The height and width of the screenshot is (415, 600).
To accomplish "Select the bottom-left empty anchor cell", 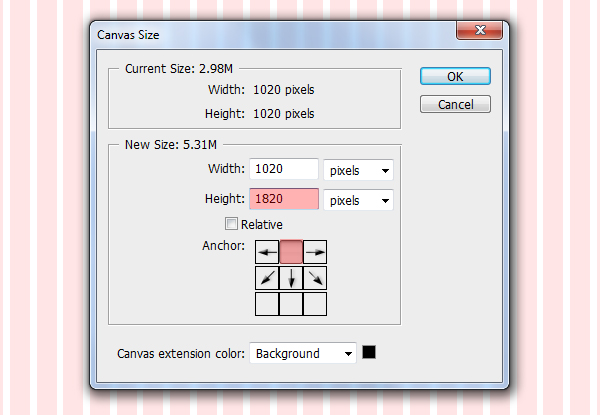I will (x=267, y=304).
